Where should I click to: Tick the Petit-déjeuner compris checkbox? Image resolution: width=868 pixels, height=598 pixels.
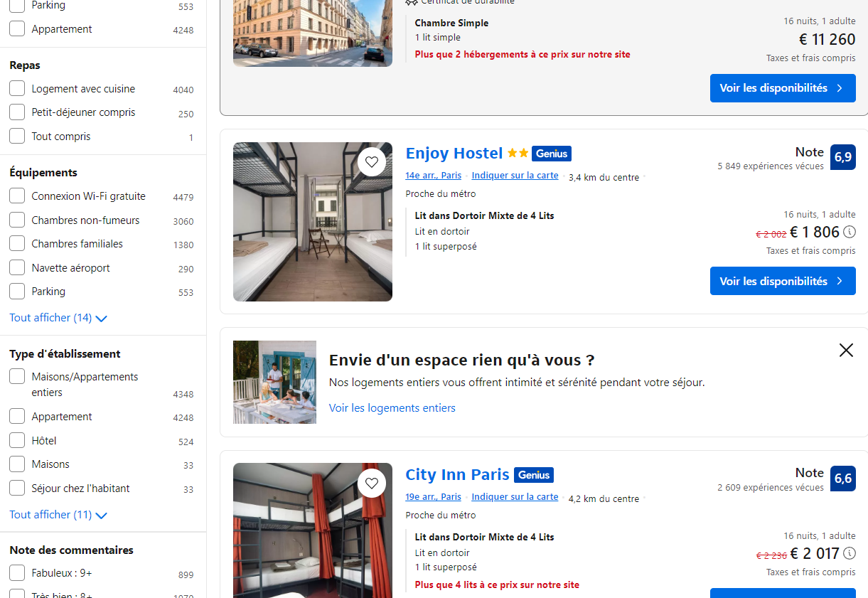[17, 112]
